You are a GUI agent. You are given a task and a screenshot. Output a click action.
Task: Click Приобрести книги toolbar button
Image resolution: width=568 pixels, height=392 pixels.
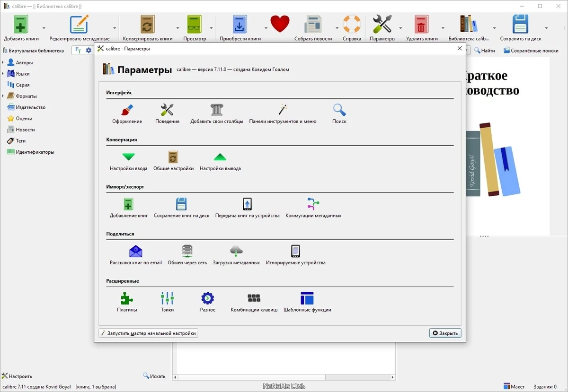point(240,28)
